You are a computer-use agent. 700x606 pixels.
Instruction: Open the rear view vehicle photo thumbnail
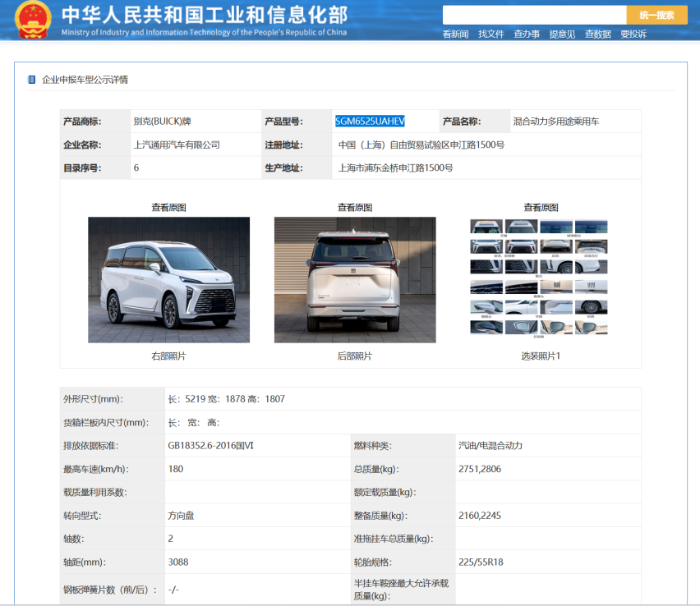click(355, 280)
